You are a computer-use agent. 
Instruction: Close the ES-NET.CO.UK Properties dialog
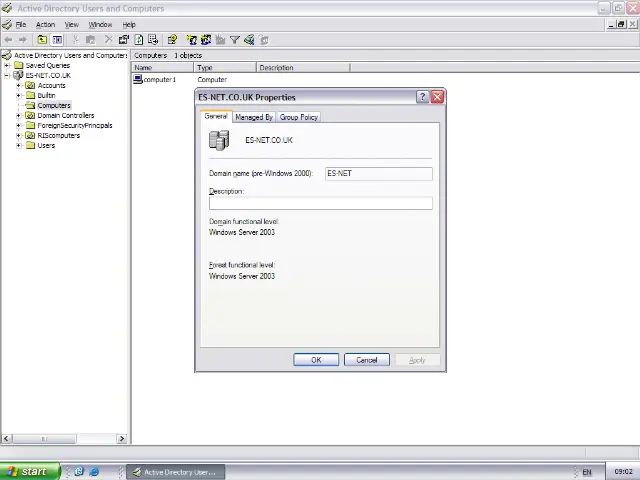[x=437, y=97]
